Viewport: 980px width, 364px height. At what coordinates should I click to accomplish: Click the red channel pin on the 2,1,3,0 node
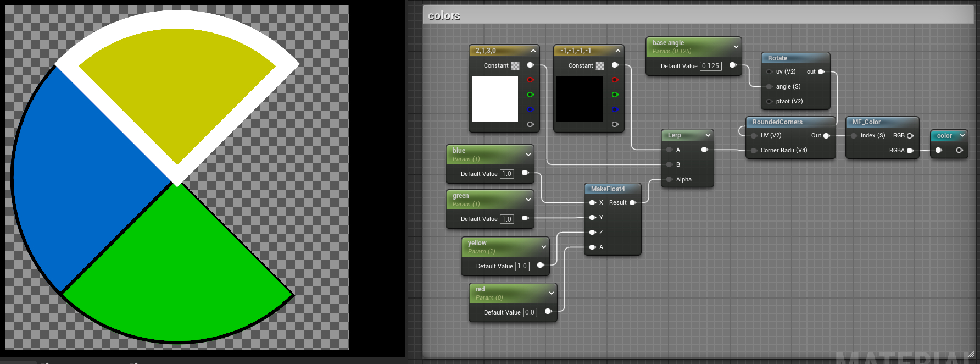pos(530,80)
